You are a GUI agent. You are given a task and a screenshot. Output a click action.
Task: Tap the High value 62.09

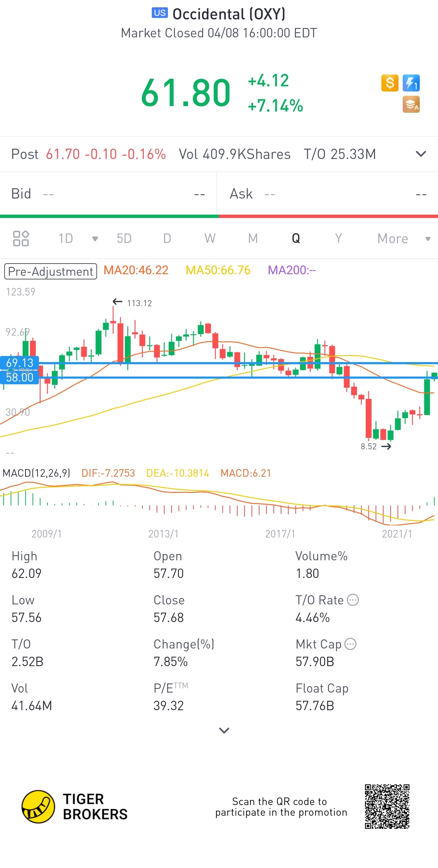pyautogui.click(x=27, y=573)
